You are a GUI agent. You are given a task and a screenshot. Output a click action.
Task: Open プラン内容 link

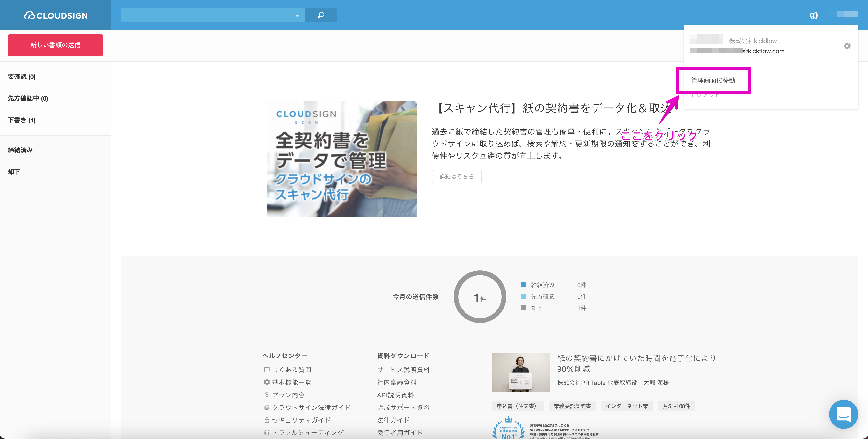click(x=288, y=395)
